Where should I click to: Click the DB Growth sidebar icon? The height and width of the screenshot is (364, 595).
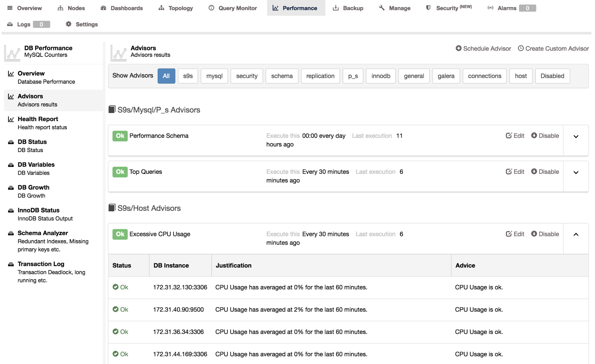(x=11, y=188)
